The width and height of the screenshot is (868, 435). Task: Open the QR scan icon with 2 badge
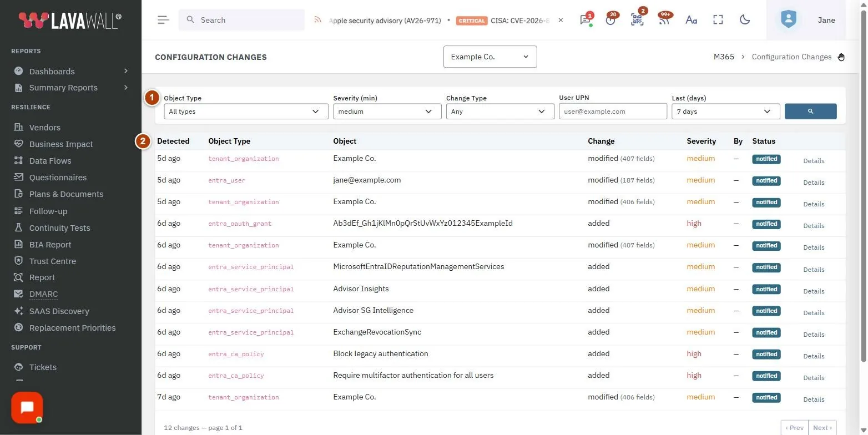click(637, 20)
